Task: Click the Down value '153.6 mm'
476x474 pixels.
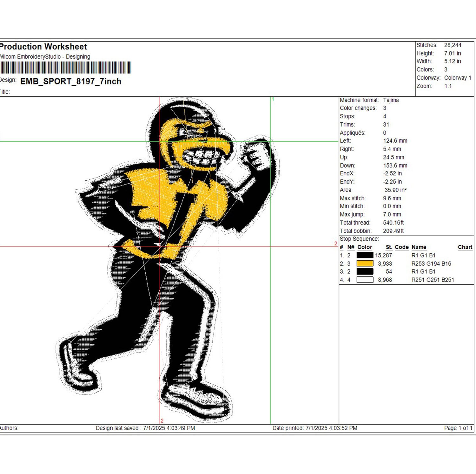Action: 395,166
